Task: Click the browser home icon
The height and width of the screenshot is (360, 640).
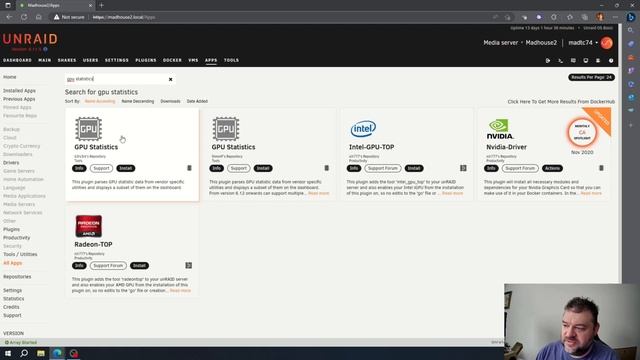Action: [39, 17]
